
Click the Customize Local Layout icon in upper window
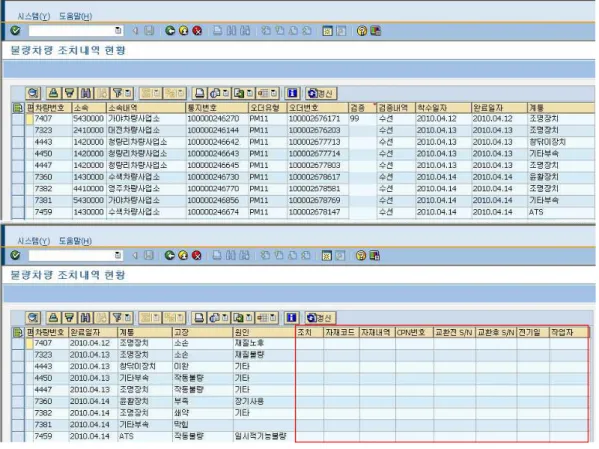click(x=376, y=31)
